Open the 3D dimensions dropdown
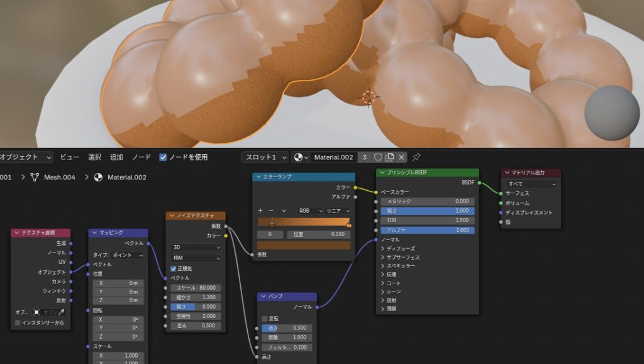The width and height of the screenshot is (644, 364). [x=196, y=247]
